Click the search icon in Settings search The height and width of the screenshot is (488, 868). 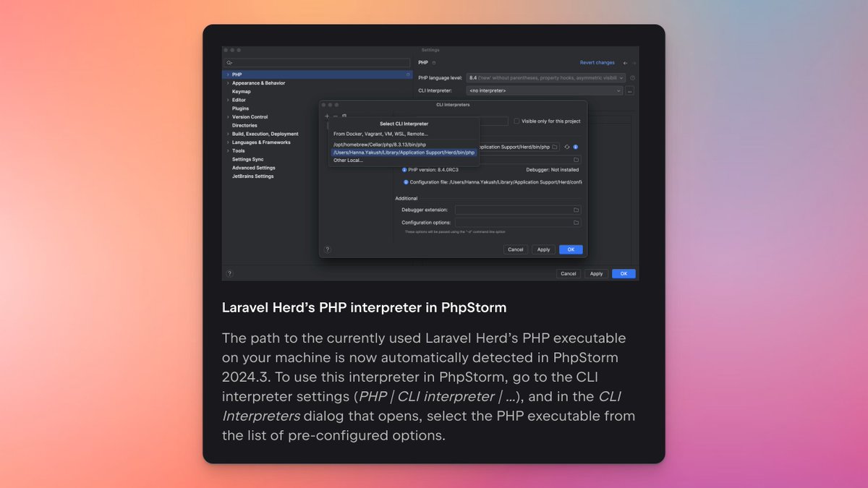coord(229,63)
